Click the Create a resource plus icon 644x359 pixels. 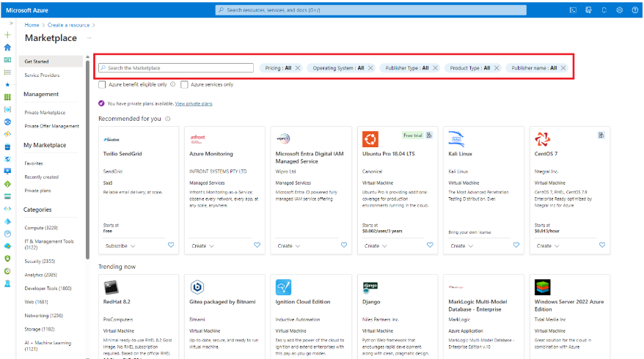[7, 35]
